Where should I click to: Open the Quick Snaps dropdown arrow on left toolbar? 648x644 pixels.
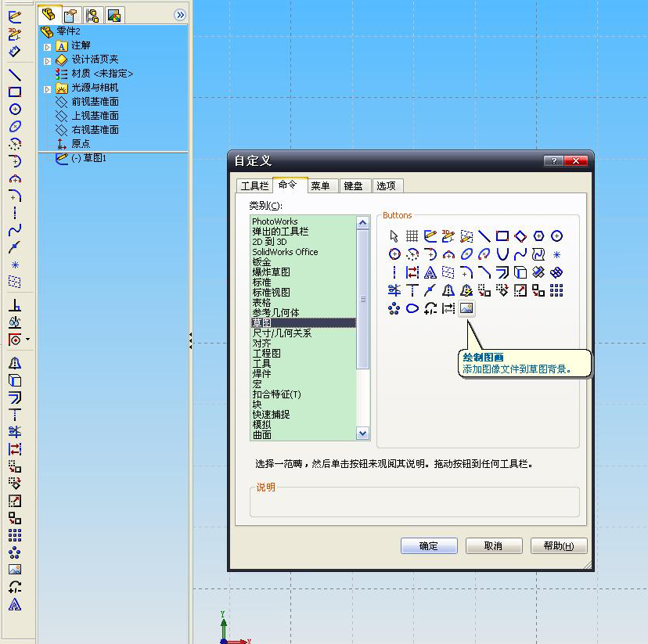coord(27,340)
